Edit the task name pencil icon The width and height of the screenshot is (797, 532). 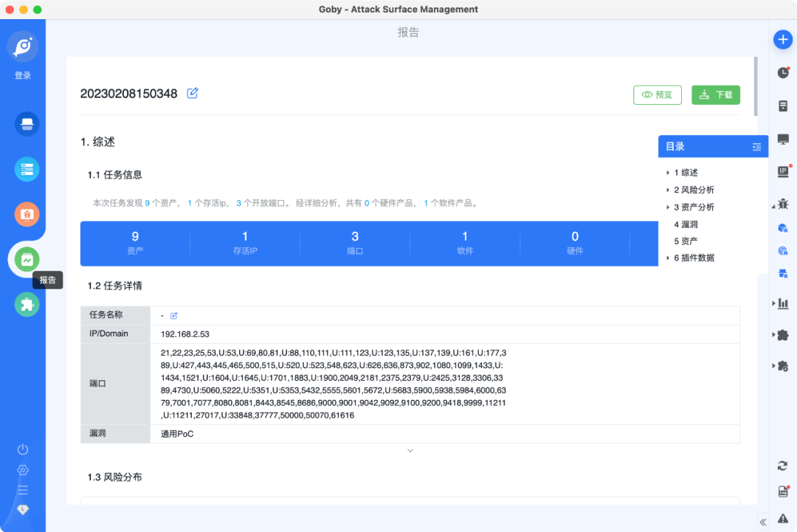click(x=174, y=316)
